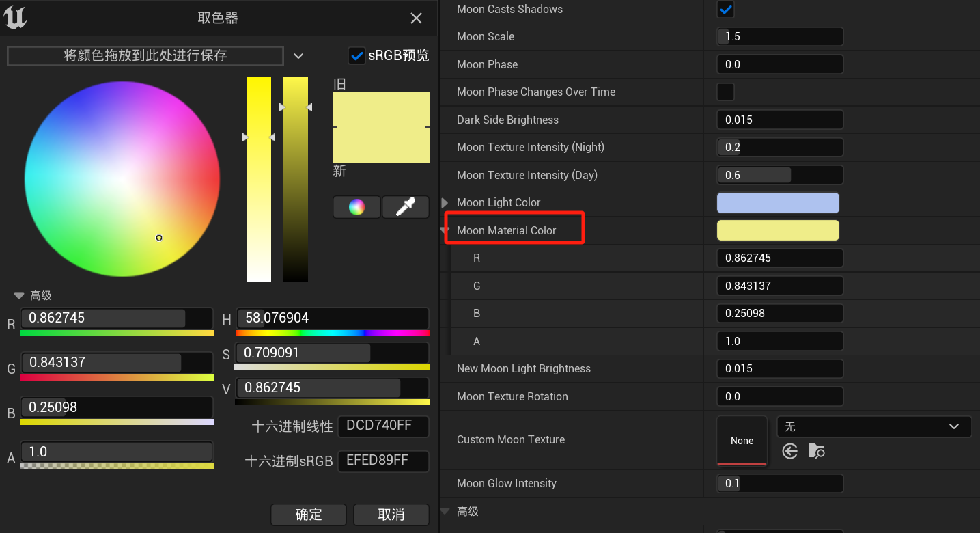The image size is (980, 533).
Task: Click the Dark Side Brightness value field
Action: [x=780, y=120]
